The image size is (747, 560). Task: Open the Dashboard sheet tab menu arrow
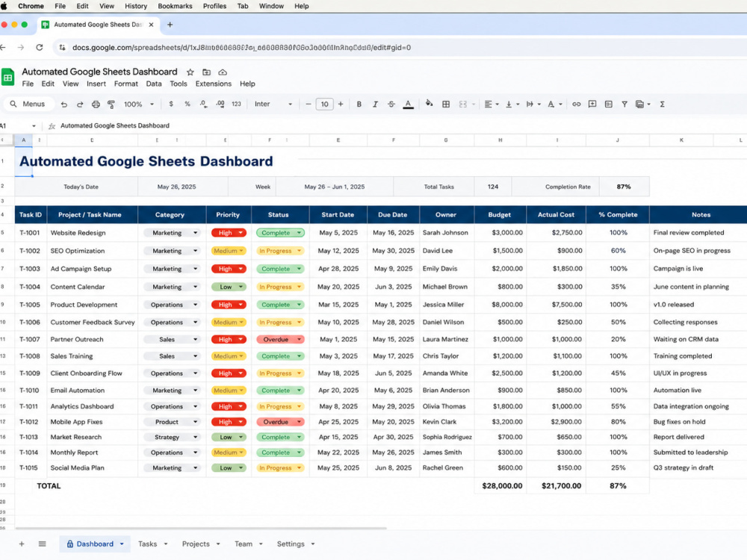point(122,544)
